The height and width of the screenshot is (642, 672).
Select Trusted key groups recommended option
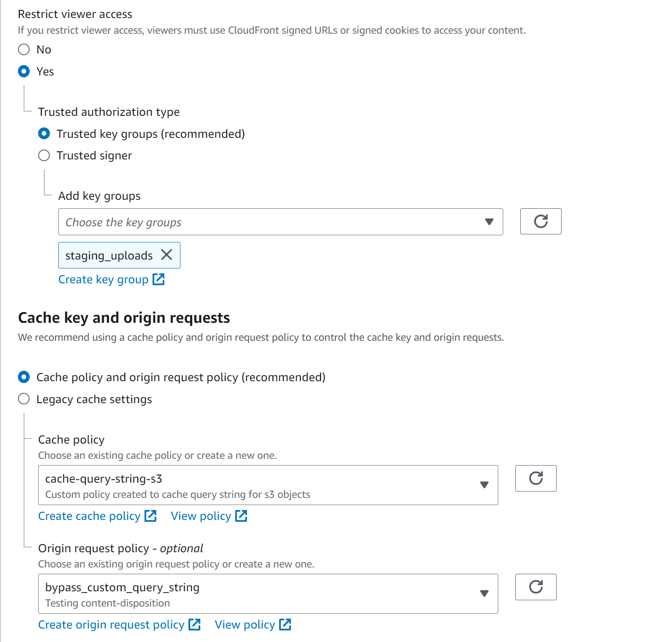click(44, 133)
